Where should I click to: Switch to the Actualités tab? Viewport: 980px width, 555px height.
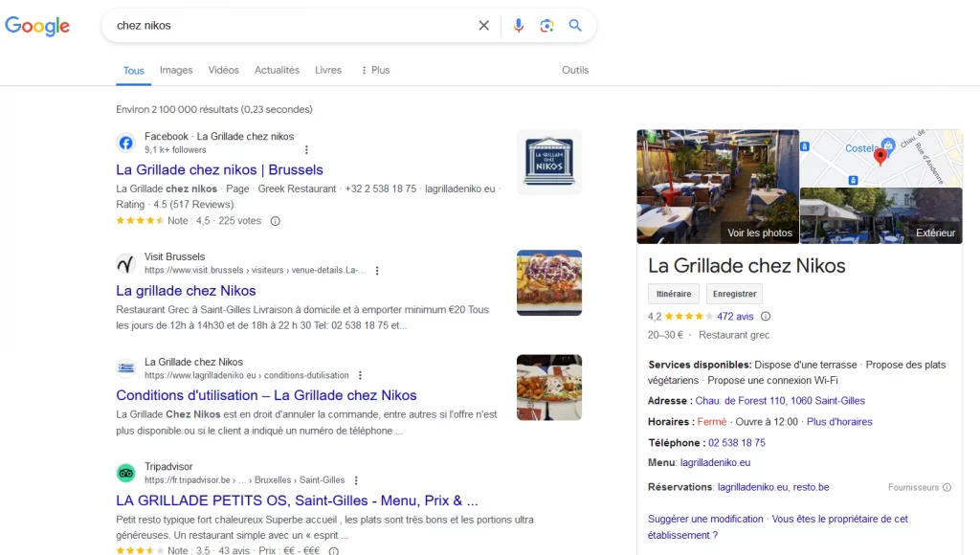click(x=277, y=70)
